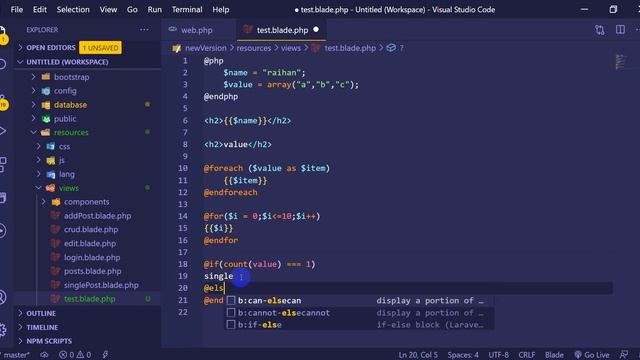The width and height of the screenshot is (640, 360).
Task: Click the public folder icon
Action: coord(46,119)
